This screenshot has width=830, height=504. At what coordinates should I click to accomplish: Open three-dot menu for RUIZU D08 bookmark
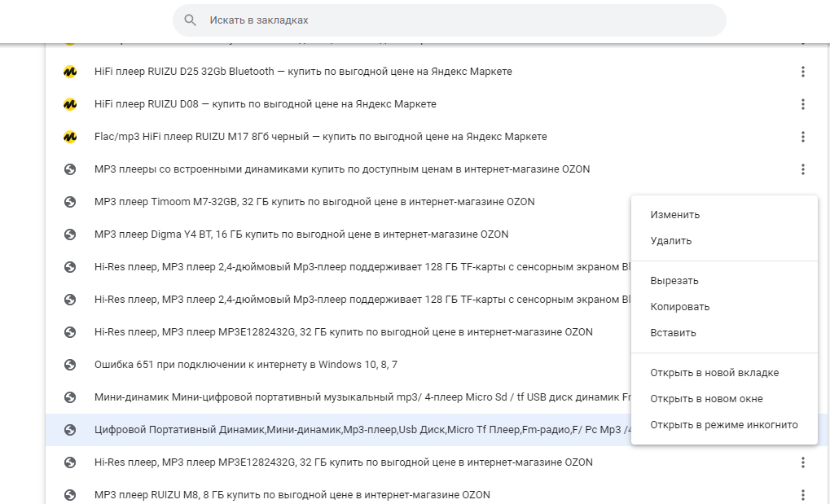click(802, 104)
